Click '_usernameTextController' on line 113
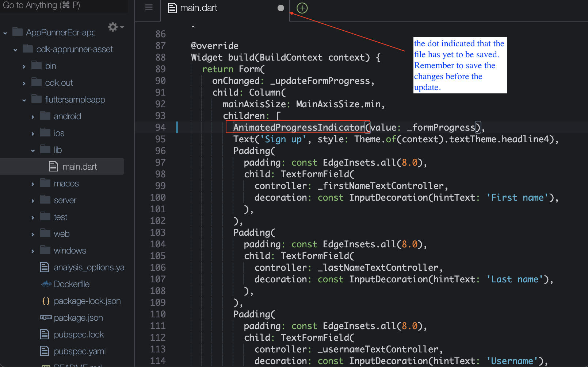The height and width of the screenshot is (367, 588). [378, 349]
